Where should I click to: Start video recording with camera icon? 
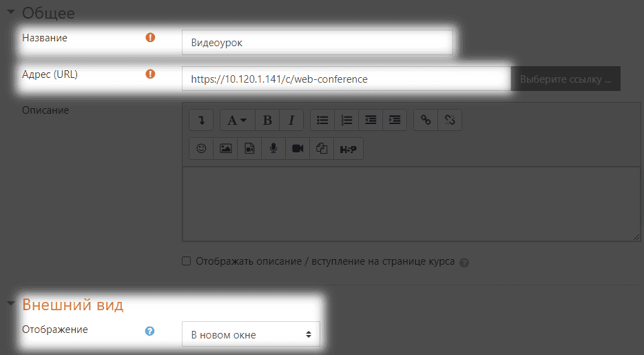(x=298, y=148)
